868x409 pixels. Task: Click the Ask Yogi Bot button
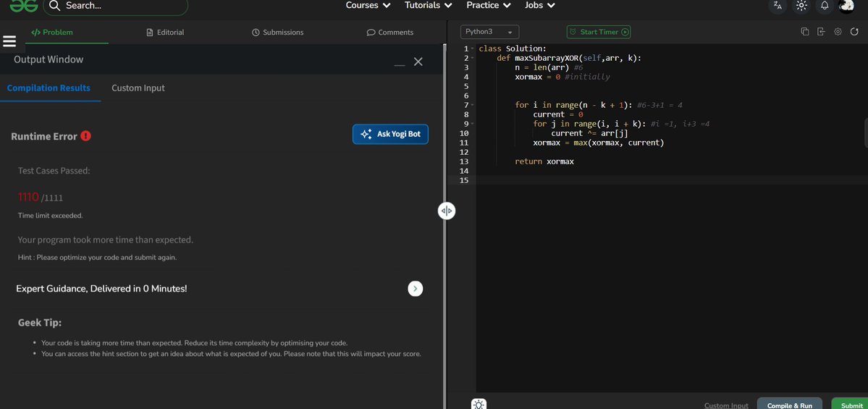(390, 134)
